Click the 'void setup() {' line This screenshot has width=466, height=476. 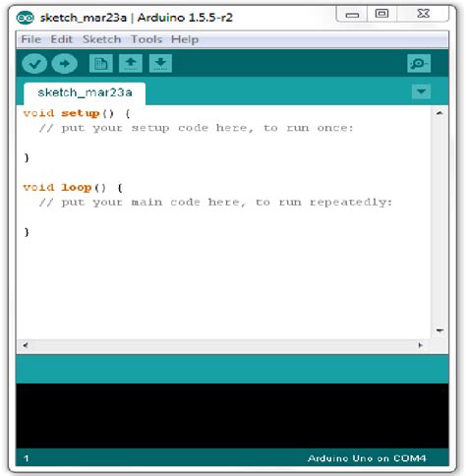77,113
